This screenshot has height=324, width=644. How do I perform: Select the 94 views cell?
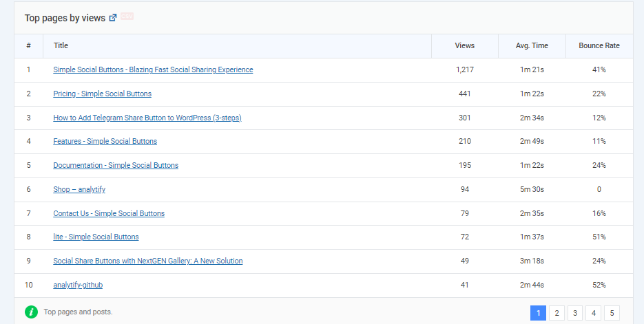(465, 189)
